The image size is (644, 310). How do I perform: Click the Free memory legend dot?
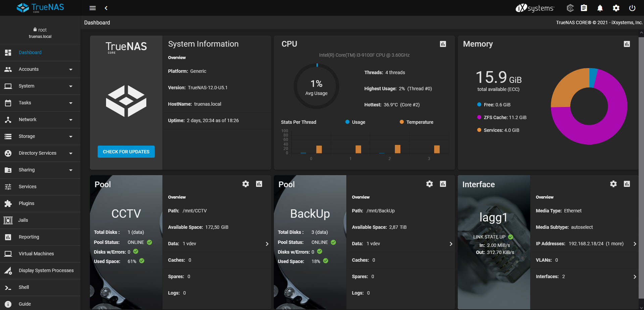[x=479, y=105]
